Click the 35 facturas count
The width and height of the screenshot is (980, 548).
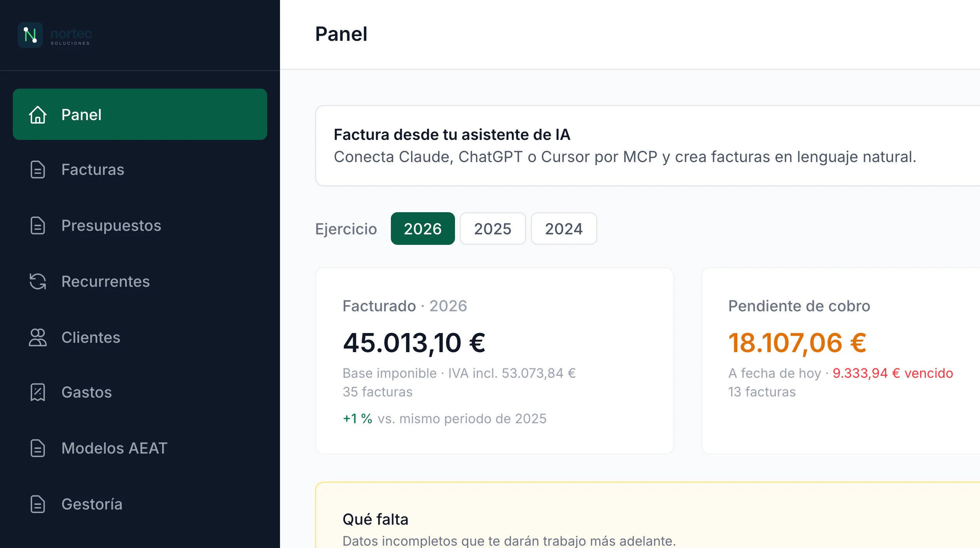(378, 392)
